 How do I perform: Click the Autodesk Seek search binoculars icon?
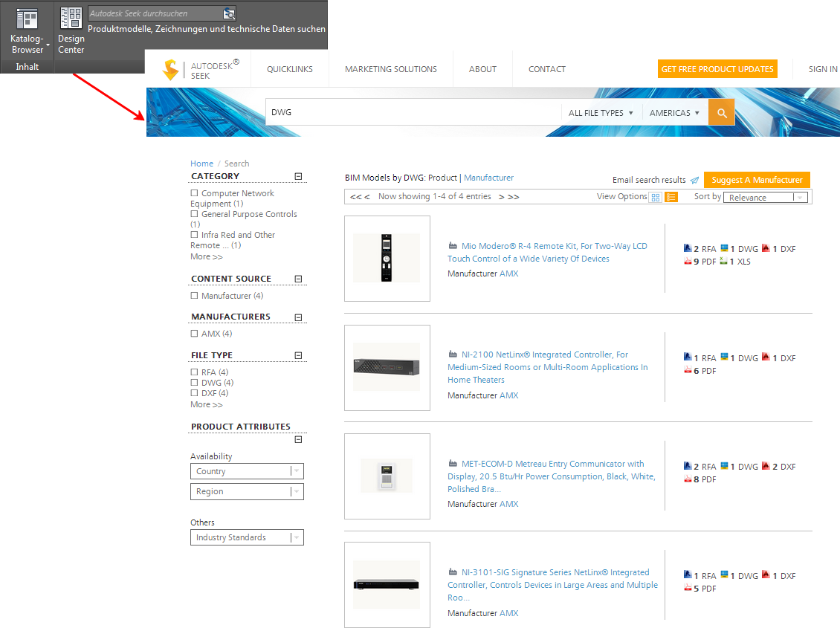click(229, 13)
